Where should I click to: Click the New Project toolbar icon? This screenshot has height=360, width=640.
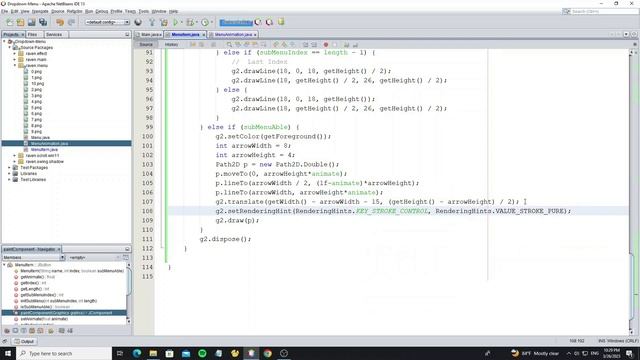(x=20, y=22)
